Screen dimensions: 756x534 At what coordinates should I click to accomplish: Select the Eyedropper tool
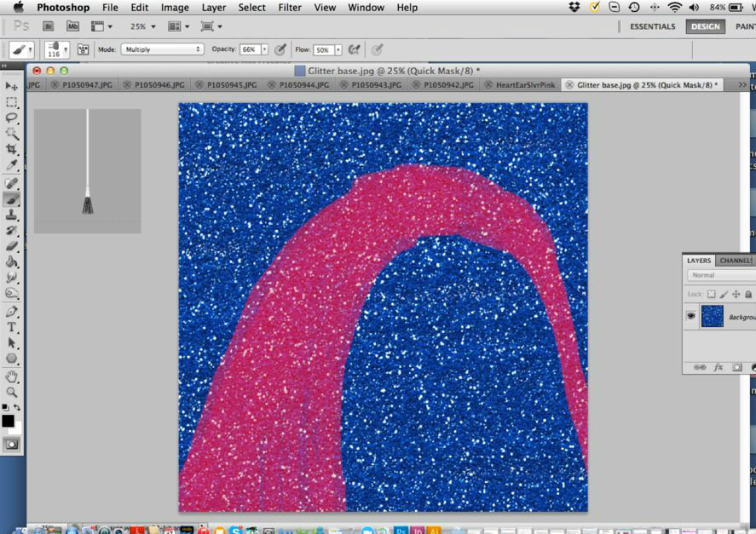pos(12,165)
